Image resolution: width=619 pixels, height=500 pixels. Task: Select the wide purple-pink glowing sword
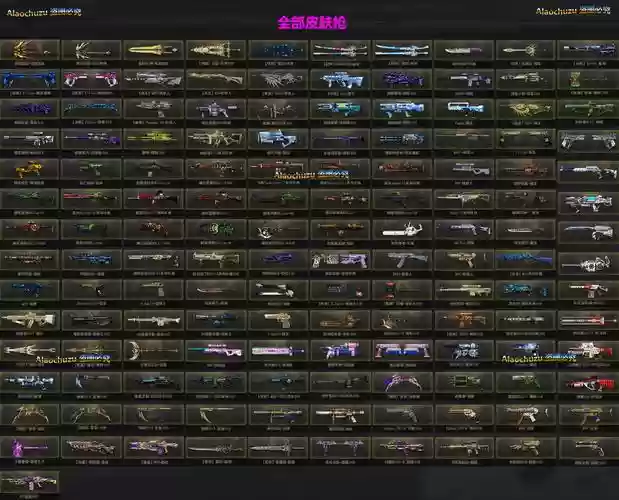[x=278, y=350]
